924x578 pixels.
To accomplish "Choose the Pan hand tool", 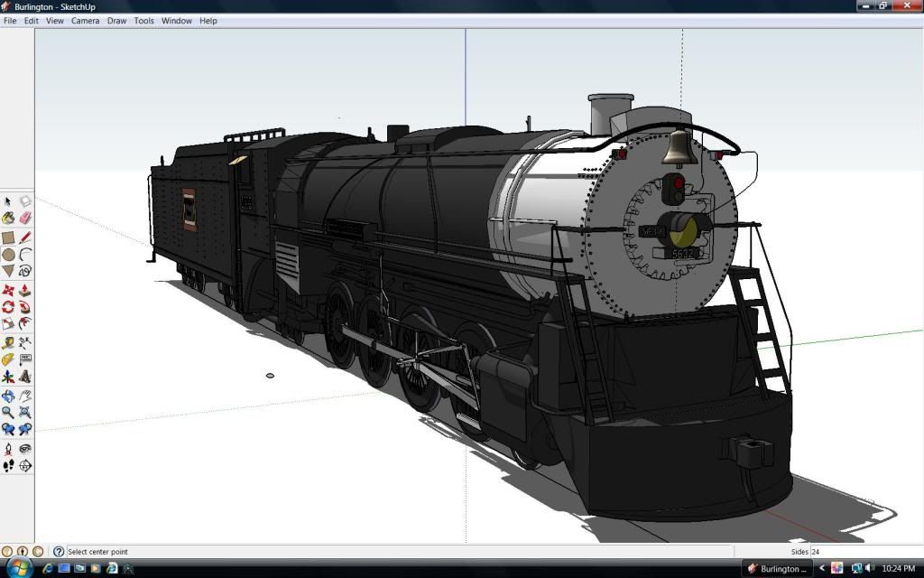I will point(24,396).
